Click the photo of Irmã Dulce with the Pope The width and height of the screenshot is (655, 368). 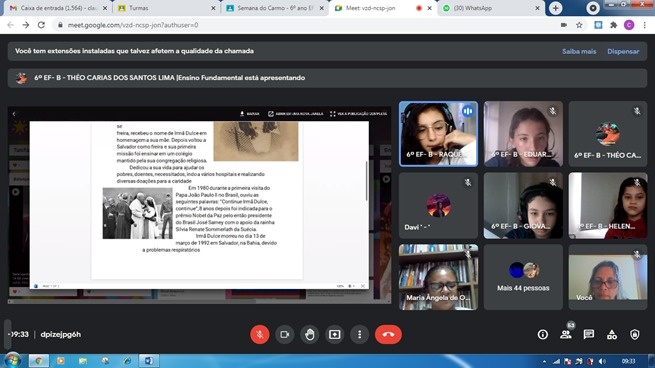pos(137,213)
